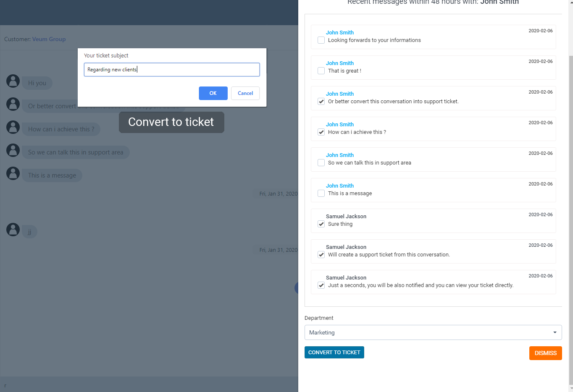Cancel the ticket subject dialog
This screenshot has height=392, width=573.
click(245, 93)
